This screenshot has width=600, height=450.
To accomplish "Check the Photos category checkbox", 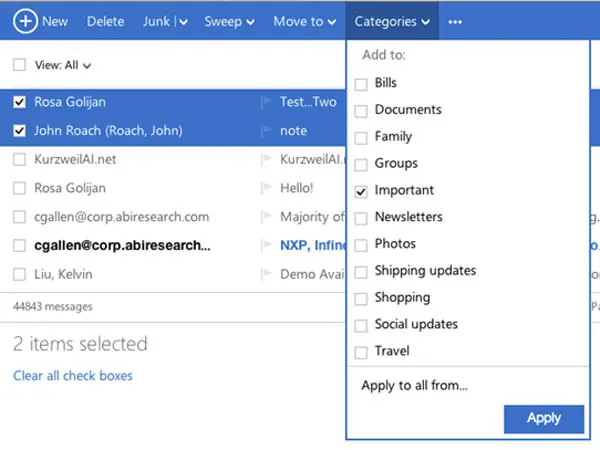I will tap(361, 245).
